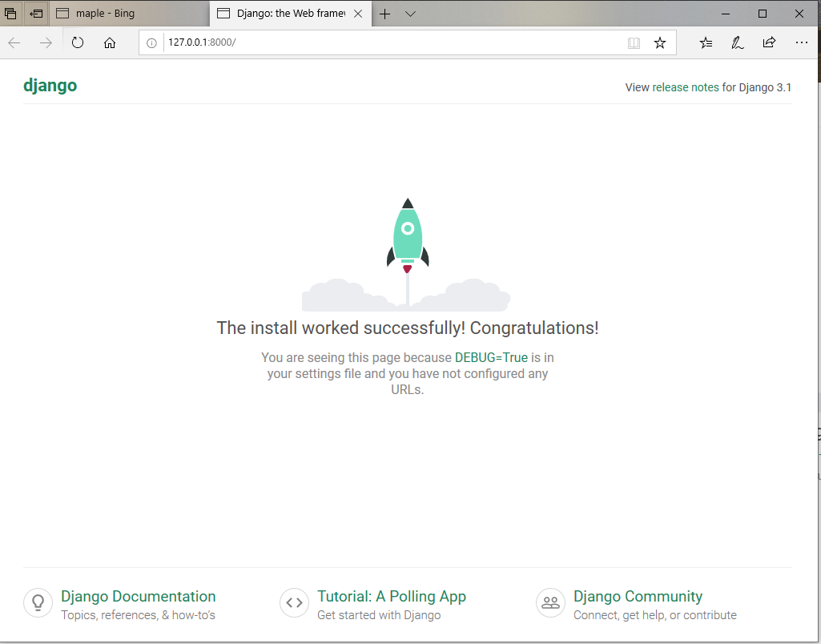Go forward to next page
The width and height of the screenshot is (821, 644).
pyautogui.click(x=46, y=43)
